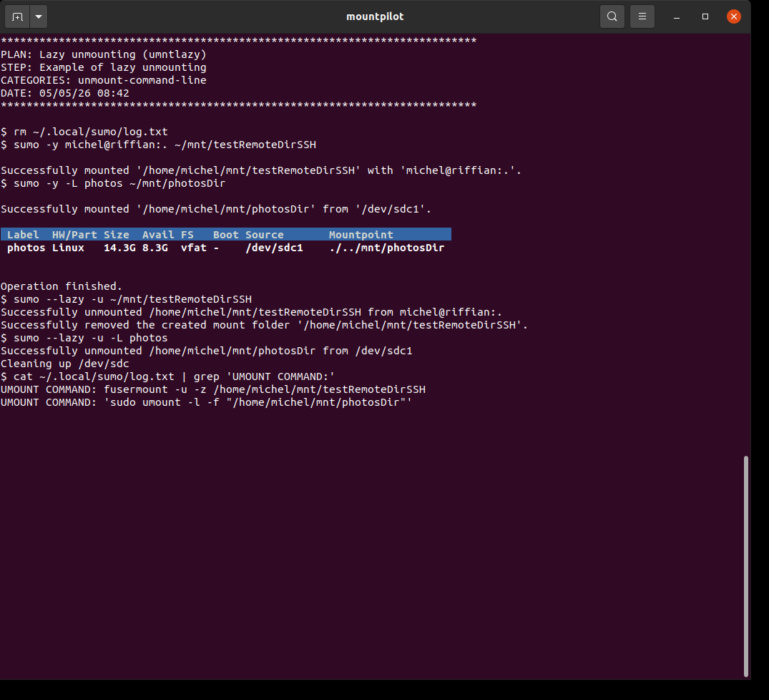Image resolution: width=769 pixels, height=700 pixels.
Task: Click 'Successfully unmounted' testRemoteDirSSH line
Action: [251, 312]
